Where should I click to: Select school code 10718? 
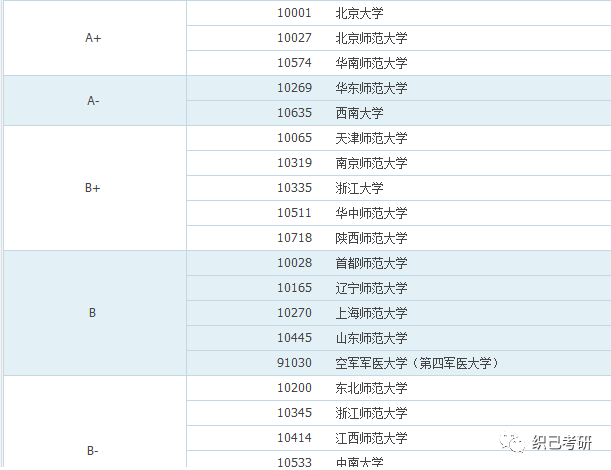(294, 237)
